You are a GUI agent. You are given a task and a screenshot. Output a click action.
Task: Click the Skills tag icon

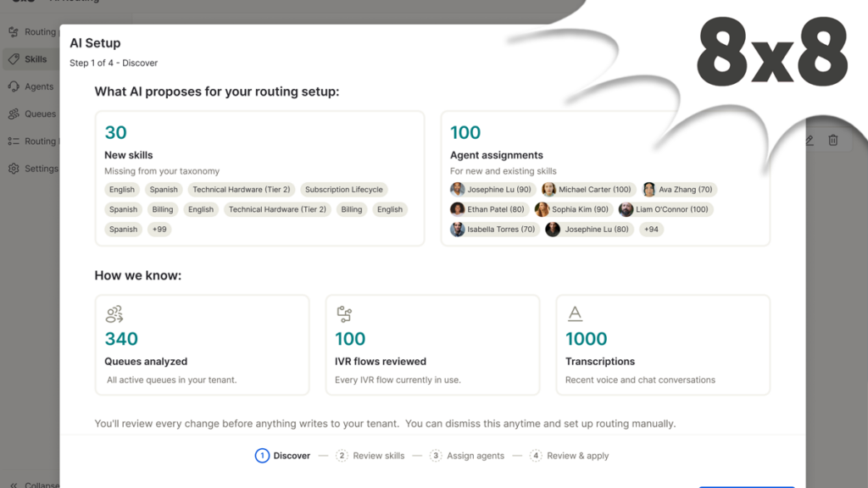[x=14, y=59]
